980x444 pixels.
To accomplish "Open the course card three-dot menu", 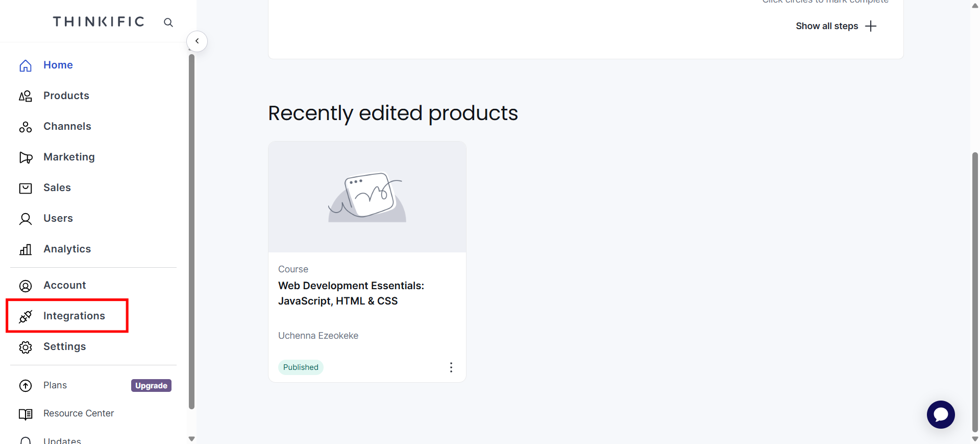I will pos(451,367).
